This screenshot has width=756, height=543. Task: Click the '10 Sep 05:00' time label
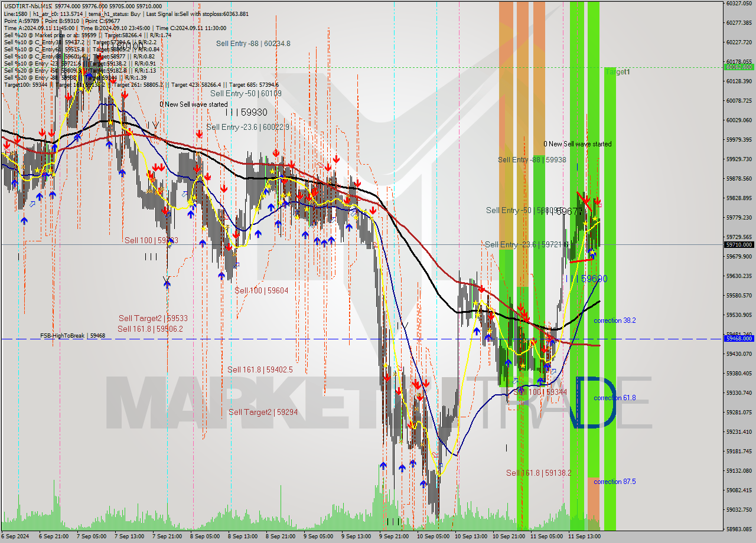click(x=433, y=536)
